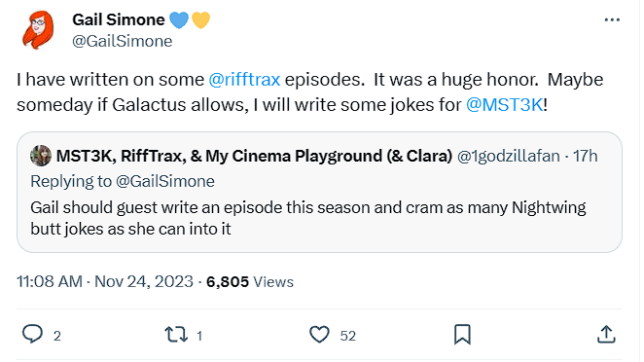Screen dimensions: 644x362
Task: Click the quoted account name MST3K, RiffTrax, & My Cinema Playground
Action: tap(254, 156)
